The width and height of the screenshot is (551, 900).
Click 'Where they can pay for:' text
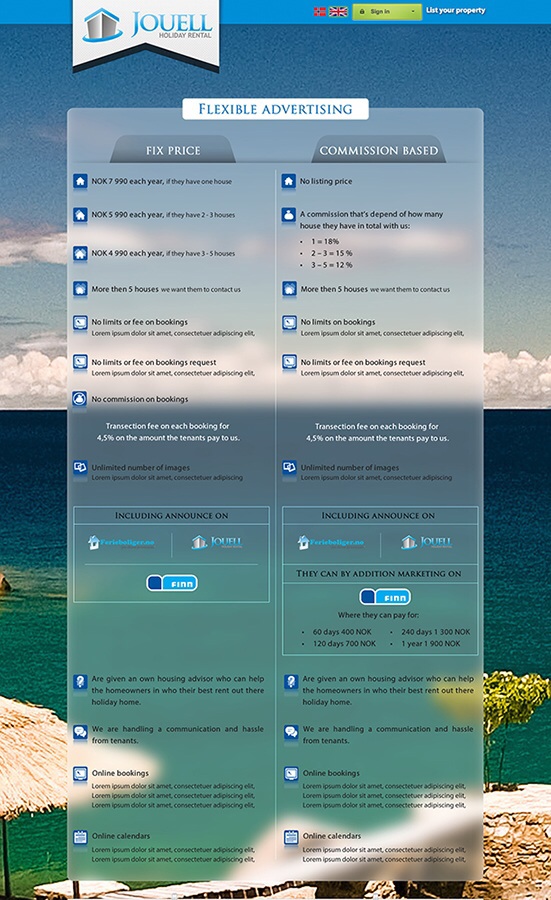click(x=378, y=615)
